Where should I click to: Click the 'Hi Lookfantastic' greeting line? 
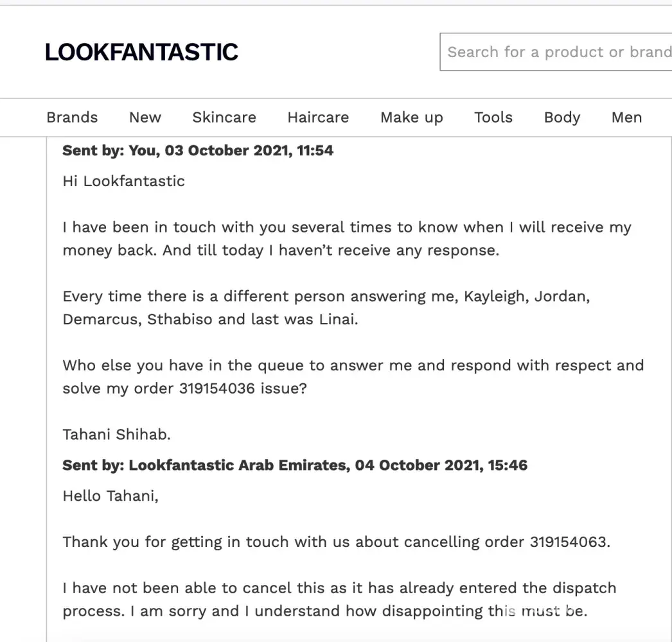tap(123, 181)
